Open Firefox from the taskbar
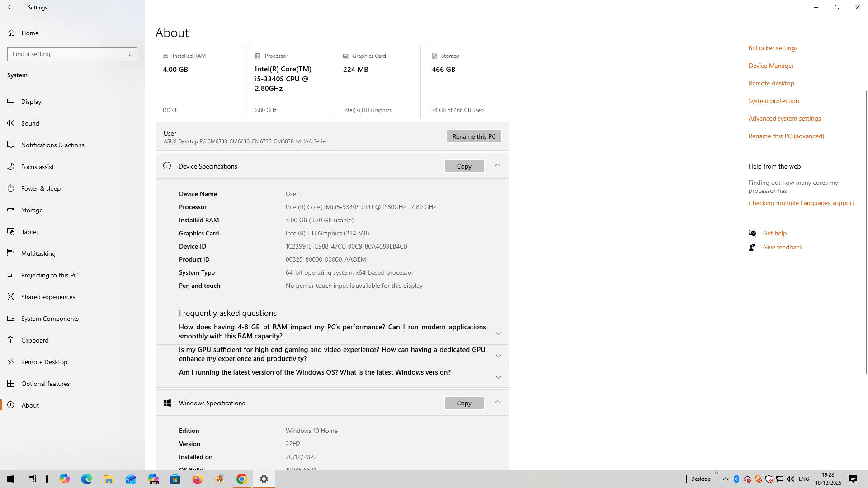Image resolution: width=868 pixels, height=488 pixels. click(198, 479)
